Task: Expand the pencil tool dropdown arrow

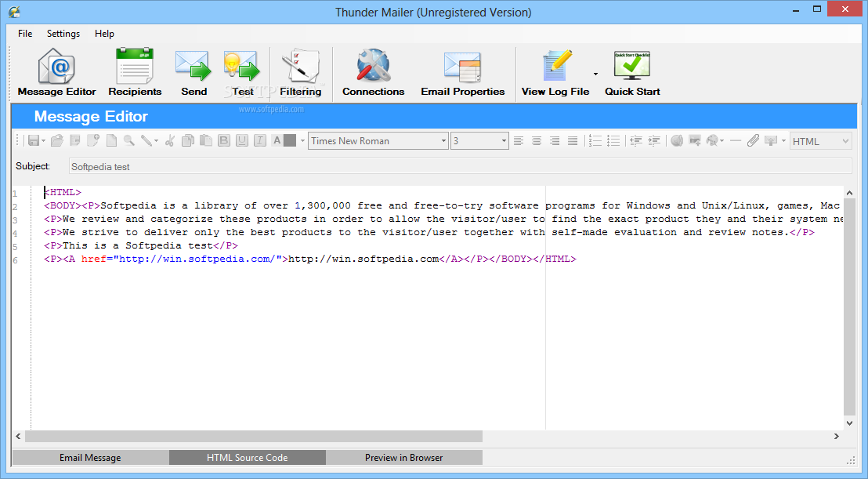Action: 156,140
